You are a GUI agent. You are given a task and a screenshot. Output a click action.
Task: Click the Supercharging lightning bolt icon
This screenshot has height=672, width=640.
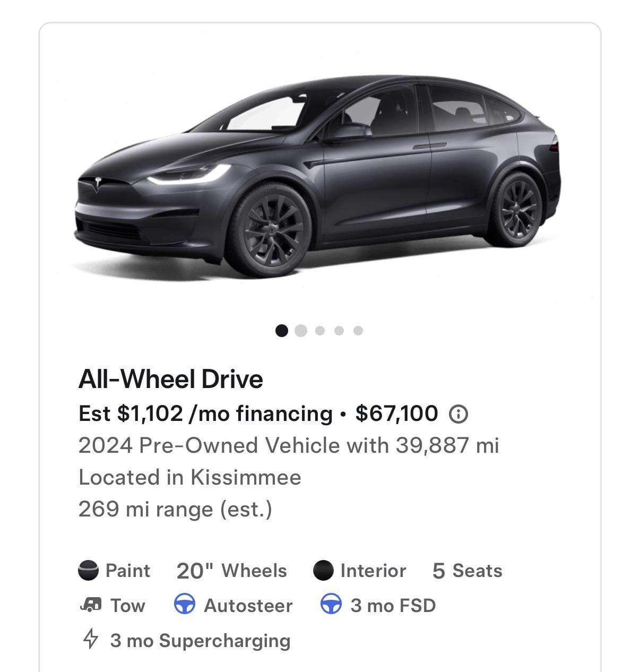coord(91,639)
